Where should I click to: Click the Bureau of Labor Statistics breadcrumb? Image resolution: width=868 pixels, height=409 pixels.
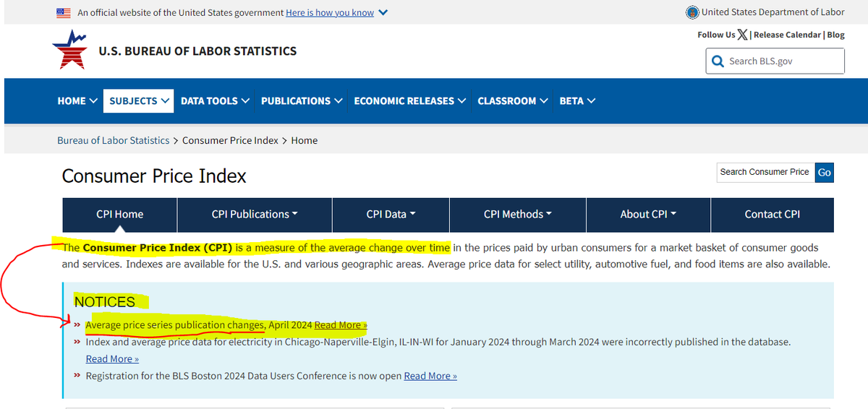(113, 140)
